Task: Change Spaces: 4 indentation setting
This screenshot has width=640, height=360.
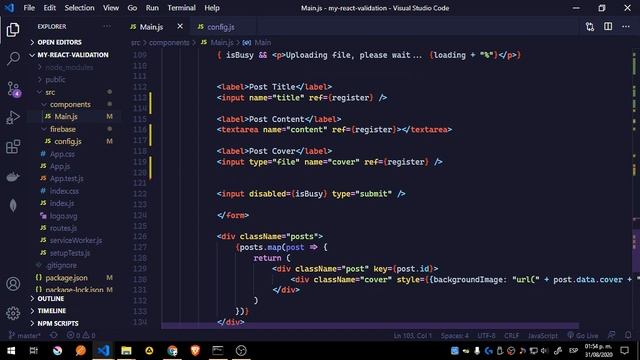Action: pyautogui.click(x=455, y=336)
